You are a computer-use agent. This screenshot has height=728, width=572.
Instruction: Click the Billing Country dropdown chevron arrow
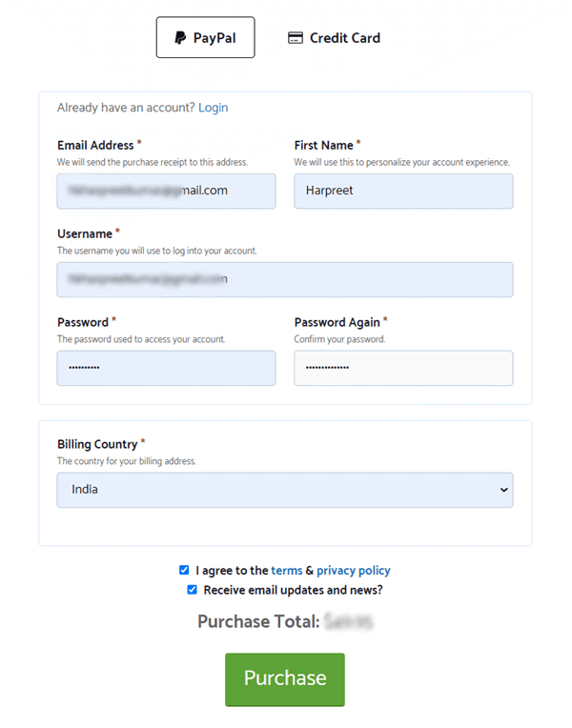coord(503,491)
